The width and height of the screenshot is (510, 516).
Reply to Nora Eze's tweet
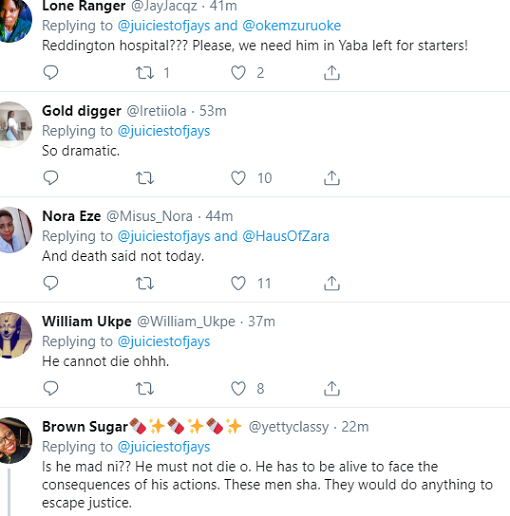[51, 283]
